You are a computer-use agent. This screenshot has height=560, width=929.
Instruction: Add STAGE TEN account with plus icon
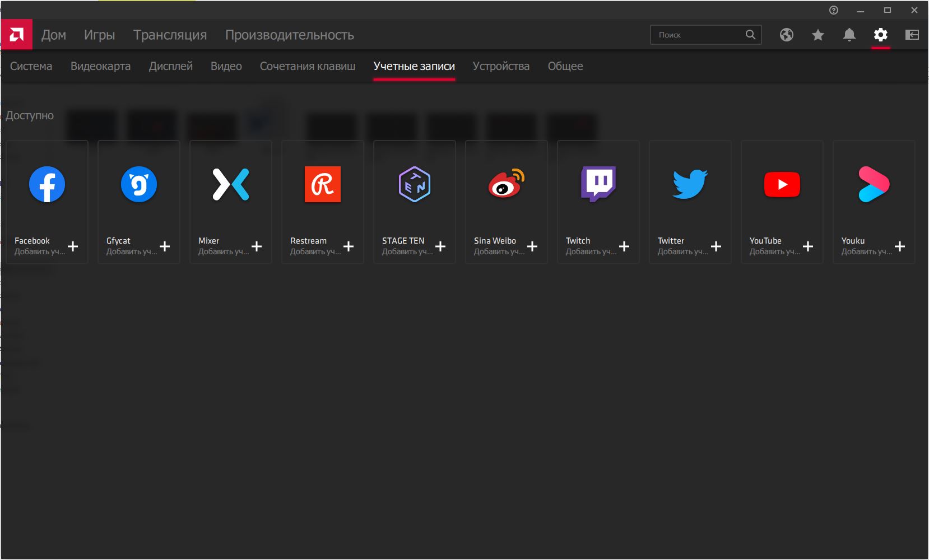point(440,246)
